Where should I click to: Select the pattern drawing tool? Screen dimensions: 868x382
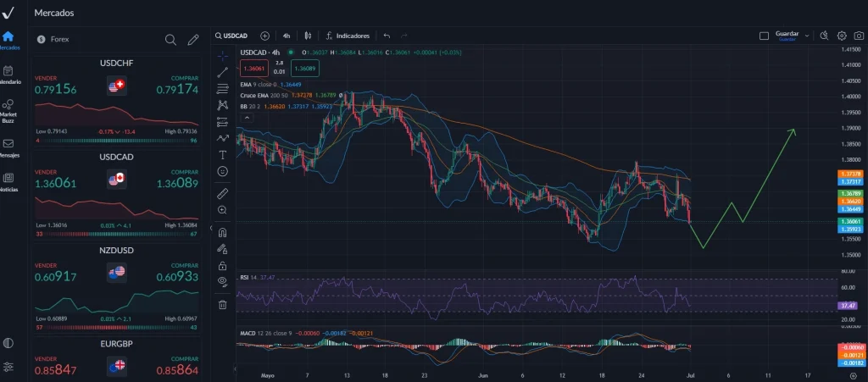click(223, 105)
